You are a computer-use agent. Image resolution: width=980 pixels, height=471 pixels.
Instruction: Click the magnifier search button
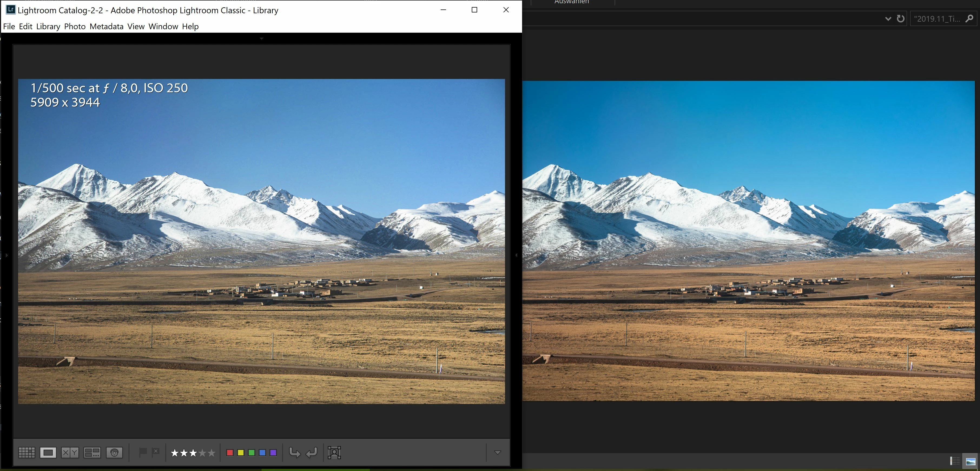[x=969, y=19]
